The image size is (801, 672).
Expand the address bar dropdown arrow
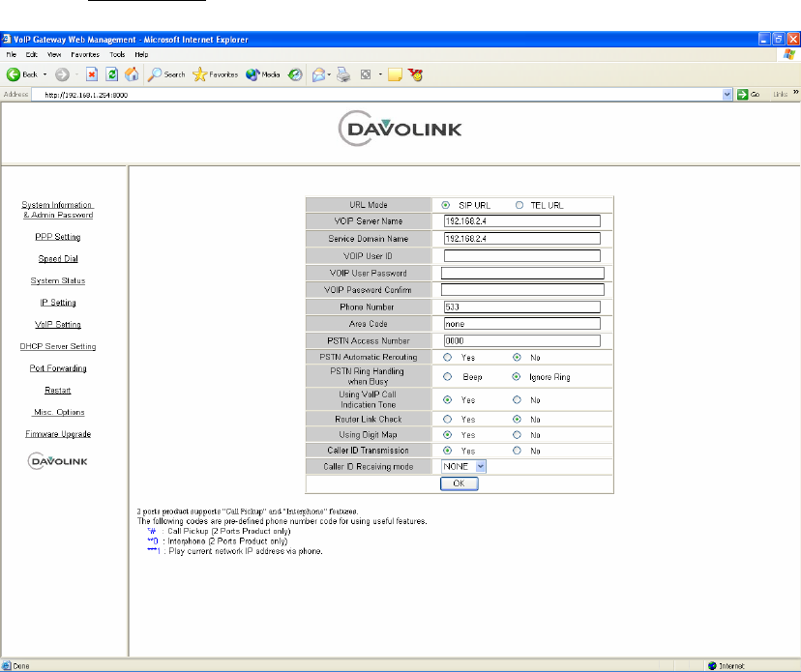pyautogui.click(x=727, y=95)
